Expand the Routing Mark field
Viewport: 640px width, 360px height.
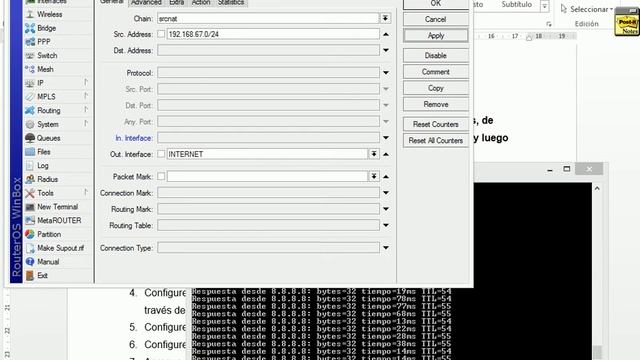(386, 209)
